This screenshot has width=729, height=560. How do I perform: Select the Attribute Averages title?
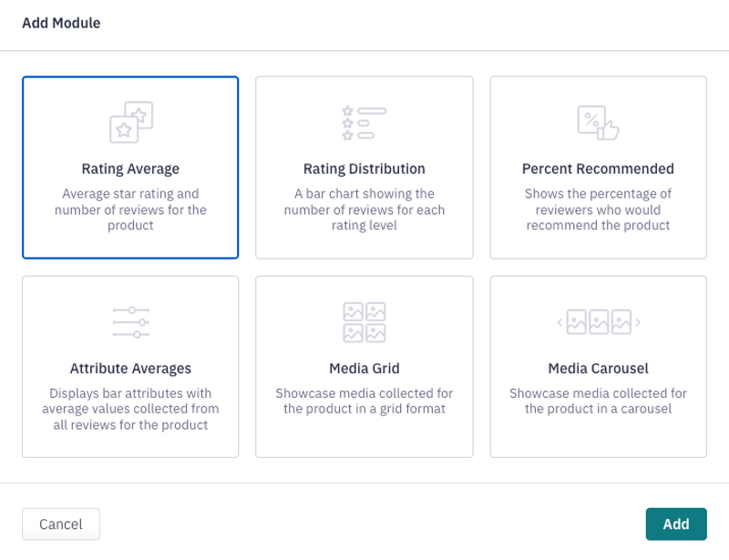coord(130,369)
